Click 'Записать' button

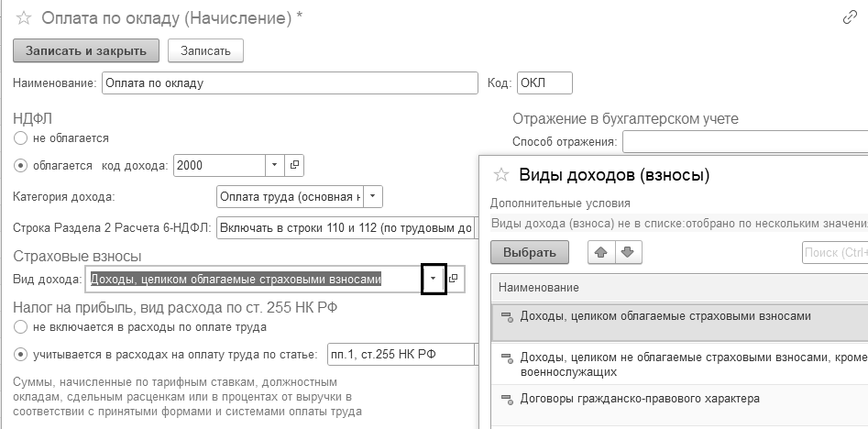coord(205,51)
